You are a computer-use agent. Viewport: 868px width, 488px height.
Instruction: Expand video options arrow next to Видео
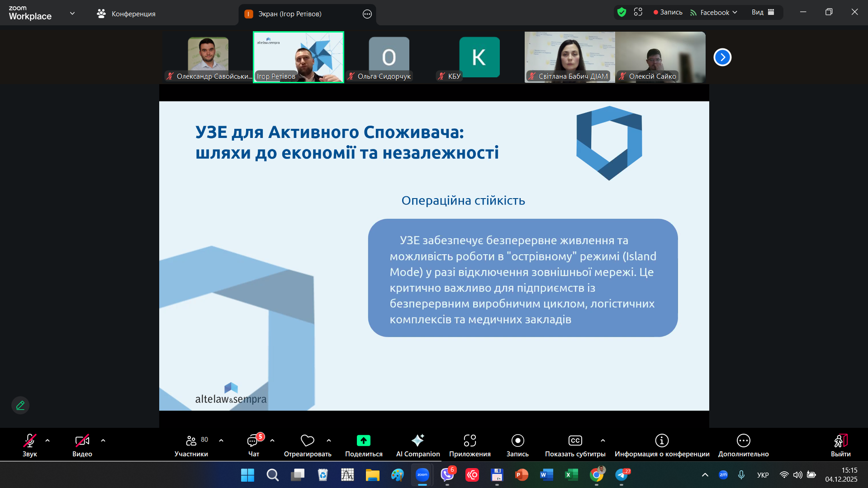[103, 441]
